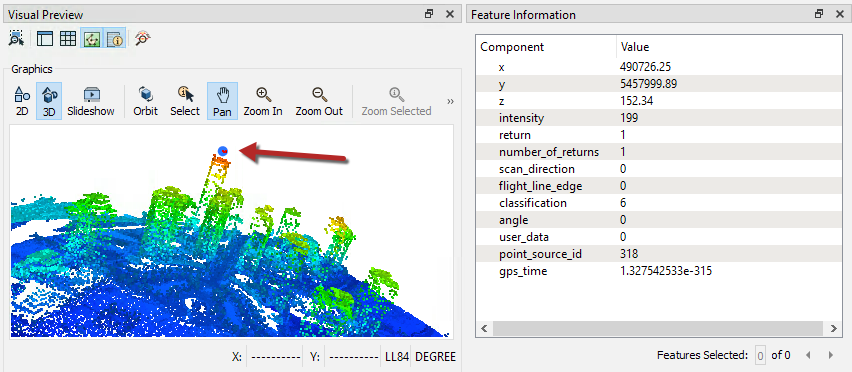Click the horizontal scrollbar in Feature Information
Image resolution: width=852 pixels, height=372 pixels.
657,329
